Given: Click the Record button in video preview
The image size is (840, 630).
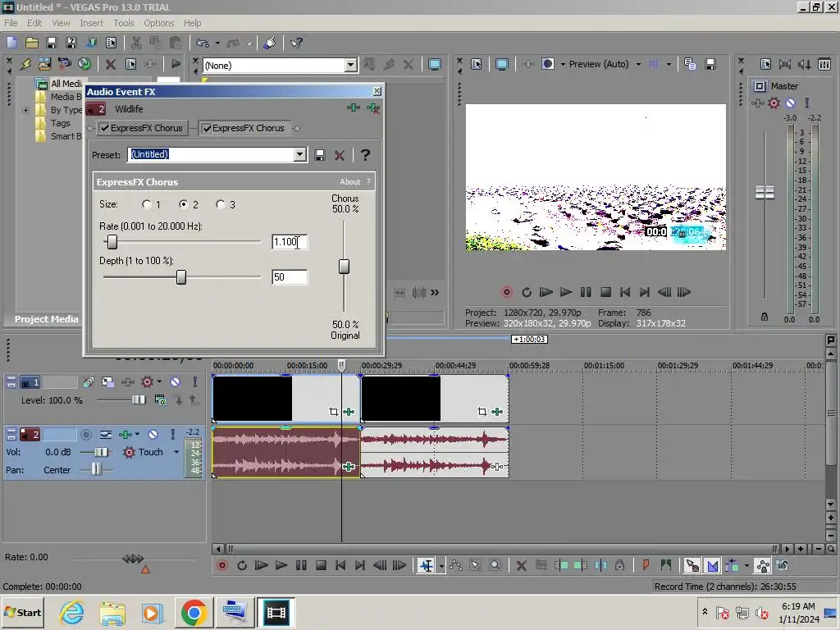Looking at the screenshot, I should point(507,292).
